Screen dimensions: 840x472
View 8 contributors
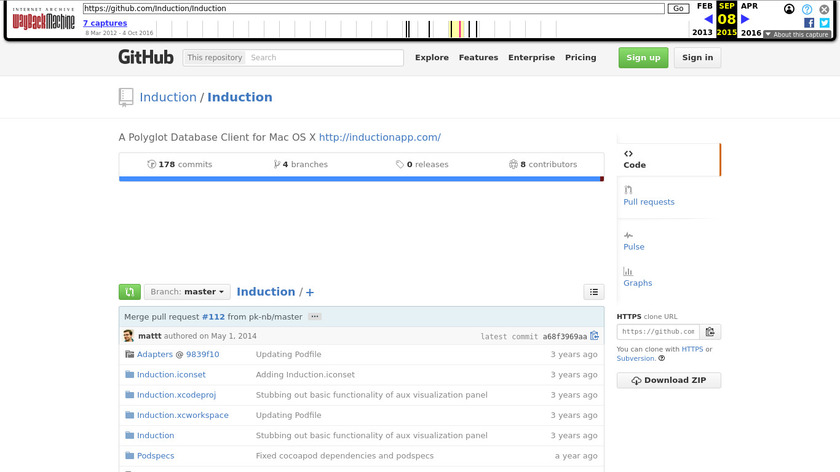[x=543, y=164]
